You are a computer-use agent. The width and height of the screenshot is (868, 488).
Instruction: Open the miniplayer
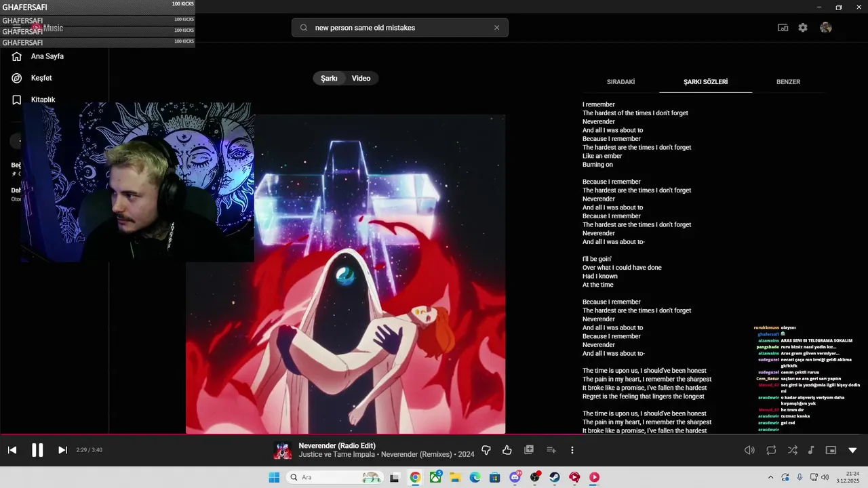831,450
